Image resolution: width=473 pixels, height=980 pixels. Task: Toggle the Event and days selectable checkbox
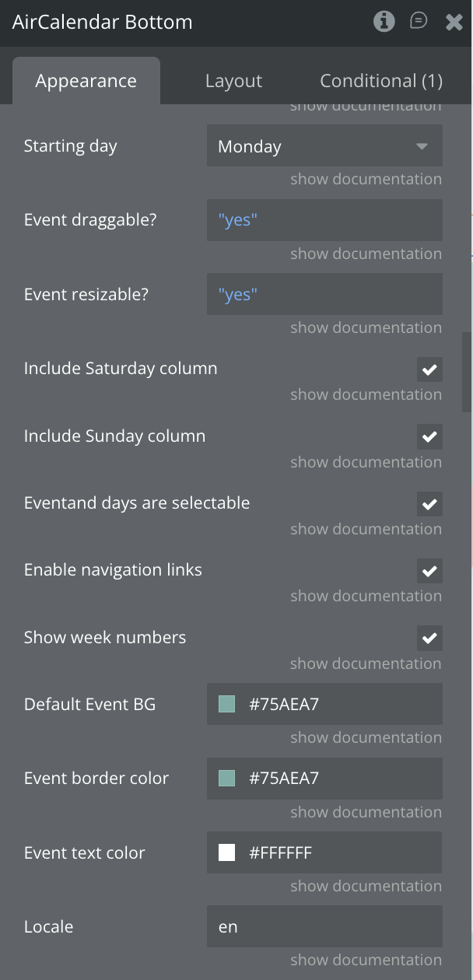(x=429, y=504)
